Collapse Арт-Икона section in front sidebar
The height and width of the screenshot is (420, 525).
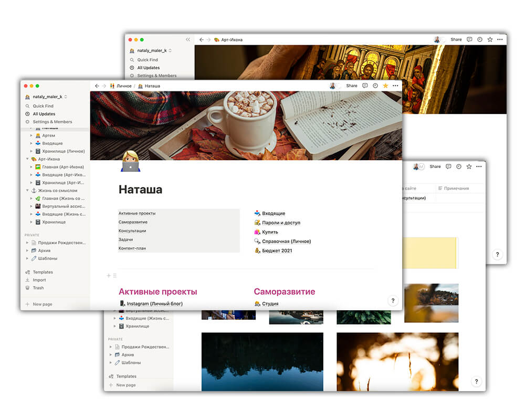click(27, 159)
